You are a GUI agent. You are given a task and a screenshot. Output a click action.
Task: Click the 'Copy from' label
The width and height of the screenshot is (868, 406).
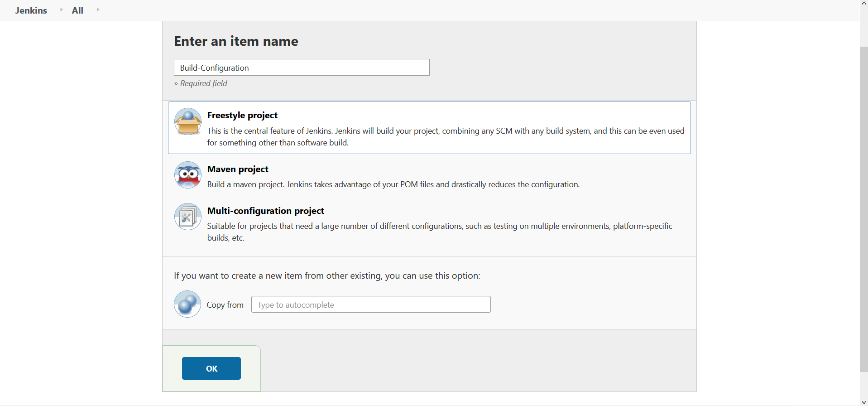coord(225,305)
